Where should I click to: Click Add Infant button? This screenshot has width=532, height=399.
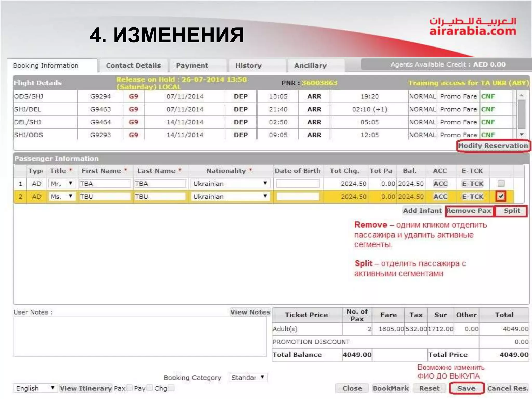[422, 211]
